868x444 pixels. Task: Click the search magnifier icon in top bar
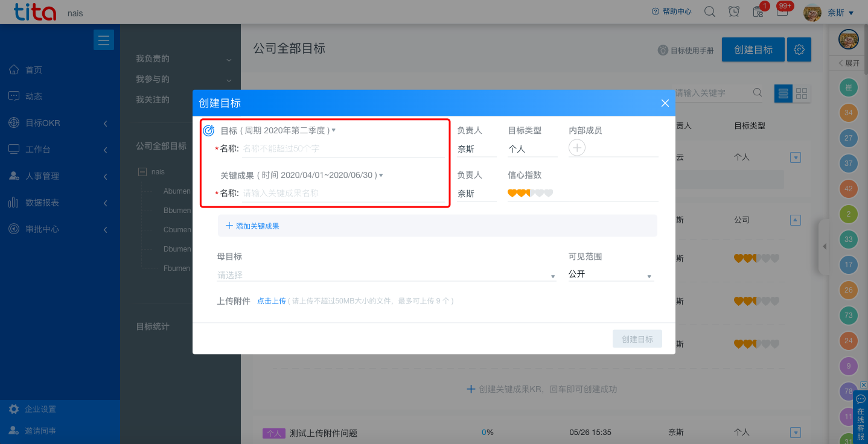[710, 11]
